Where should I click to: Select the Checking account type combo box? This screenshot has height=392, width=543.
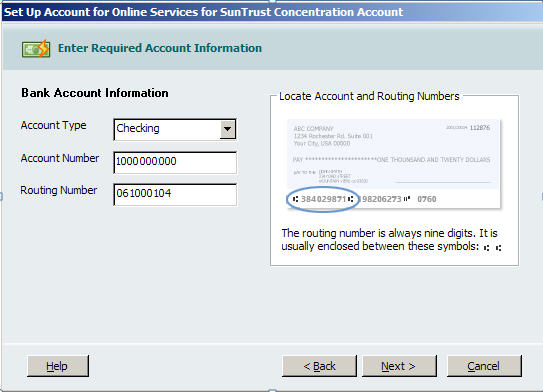pyautogui.click(x=175, y=130)
